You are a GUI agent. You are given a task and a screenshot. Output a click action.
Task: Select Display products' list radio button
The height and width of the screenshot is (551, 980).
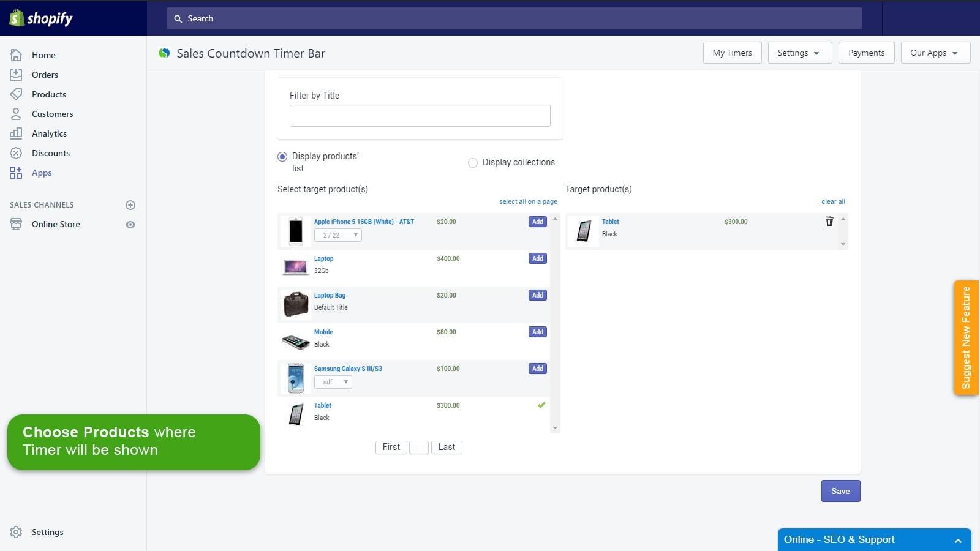point(282,157)
